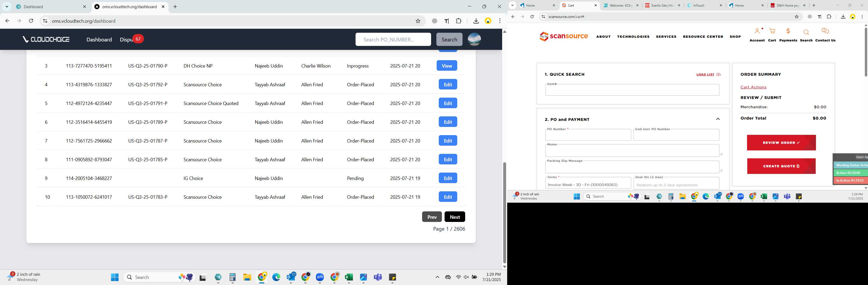Open the ScanSource Account icon
This screenshot has height=285, width=868.
[757, 31]
